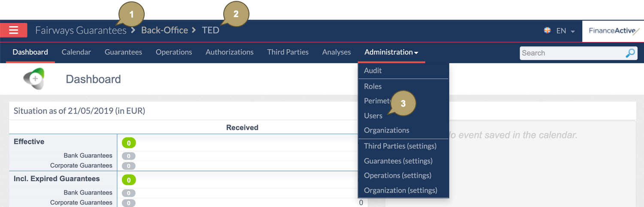Click the green Effective count badge
This screenshot has height=207, width=644.
tap(129, 143)
